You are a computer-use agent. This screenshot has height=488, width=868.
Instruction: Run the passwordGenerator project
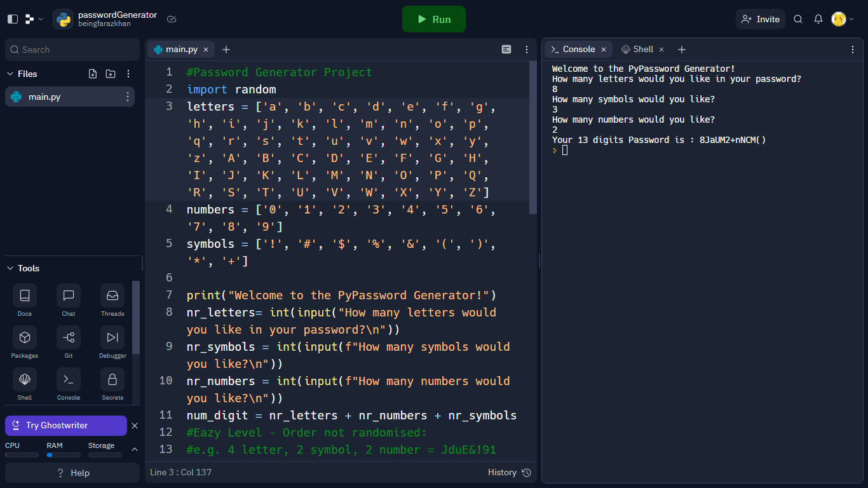pos(434,19)
